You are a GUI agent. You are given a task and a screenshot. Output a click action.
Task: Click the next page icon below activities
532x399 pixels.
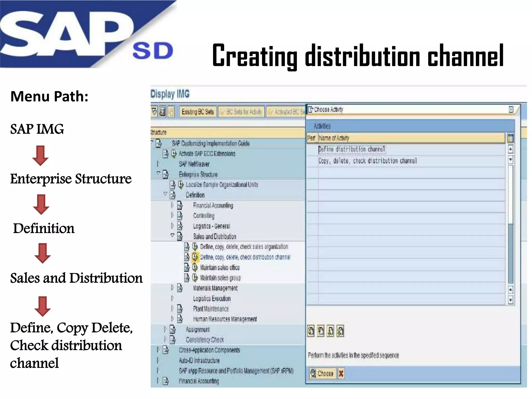point(330,331)
